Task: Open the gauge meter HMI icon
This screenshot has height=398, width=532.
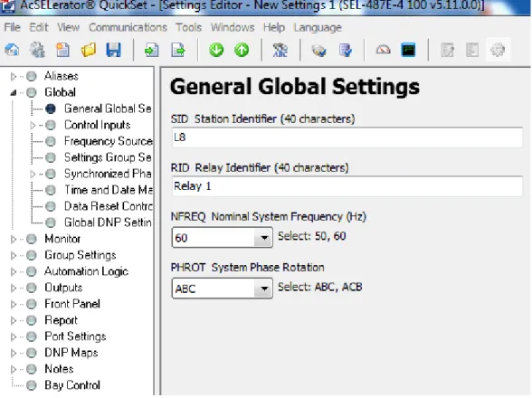Action: (383, 51)
